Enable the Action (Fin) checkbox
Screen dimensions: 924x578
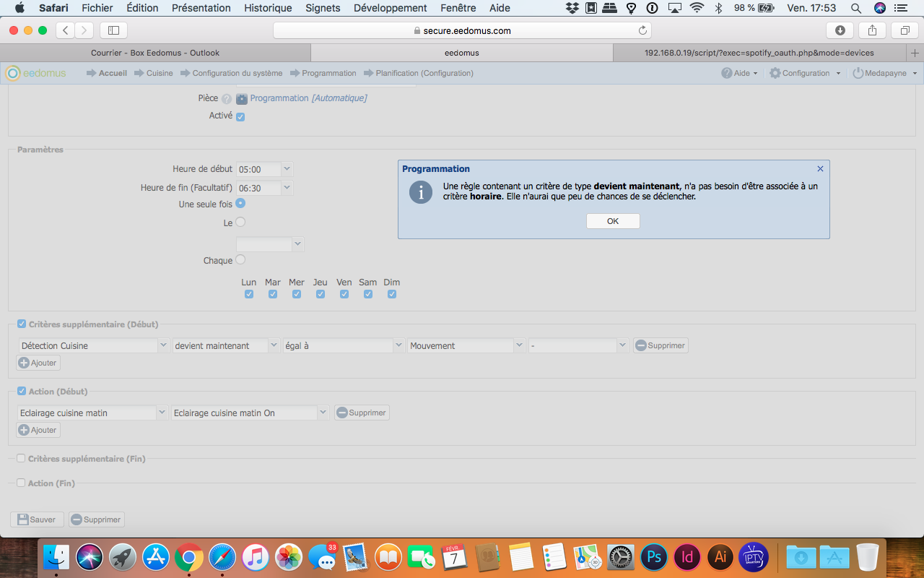pyautogui.click(x=21, y=483)
